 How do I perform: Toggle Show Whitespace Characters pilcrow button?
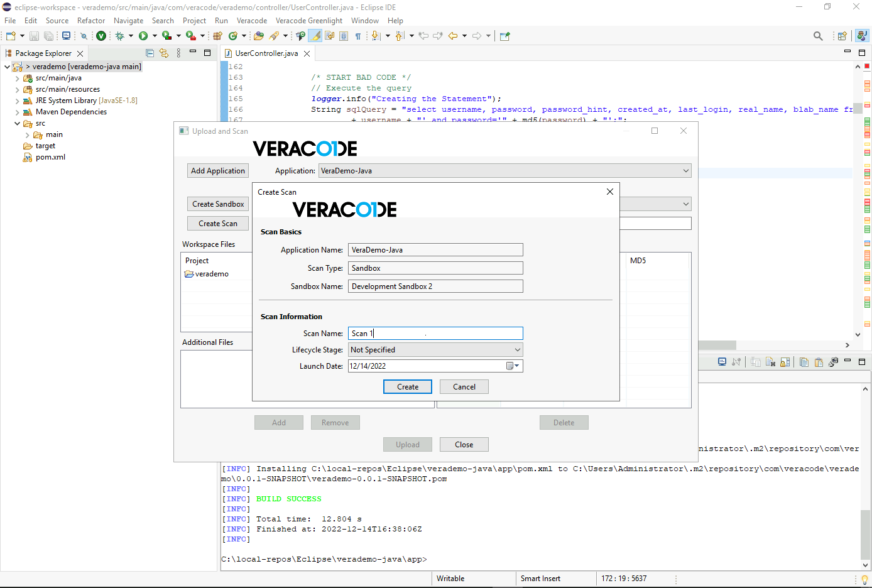(358, 36)
